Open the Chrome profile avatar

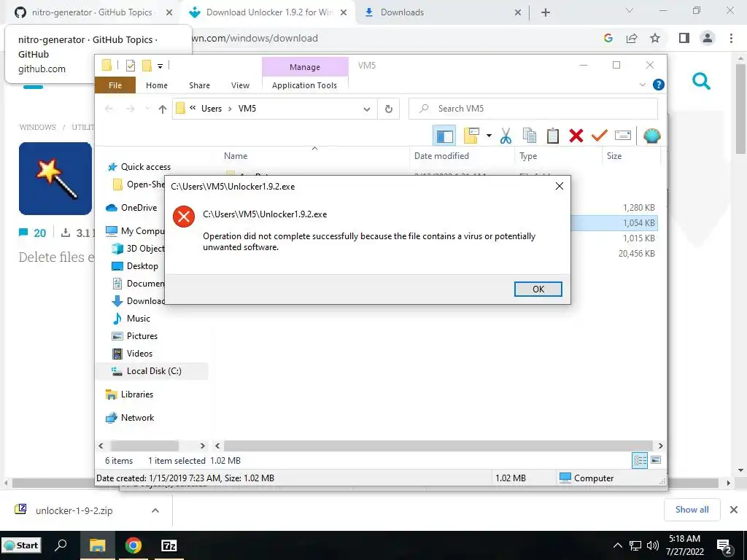pos(708,38)
